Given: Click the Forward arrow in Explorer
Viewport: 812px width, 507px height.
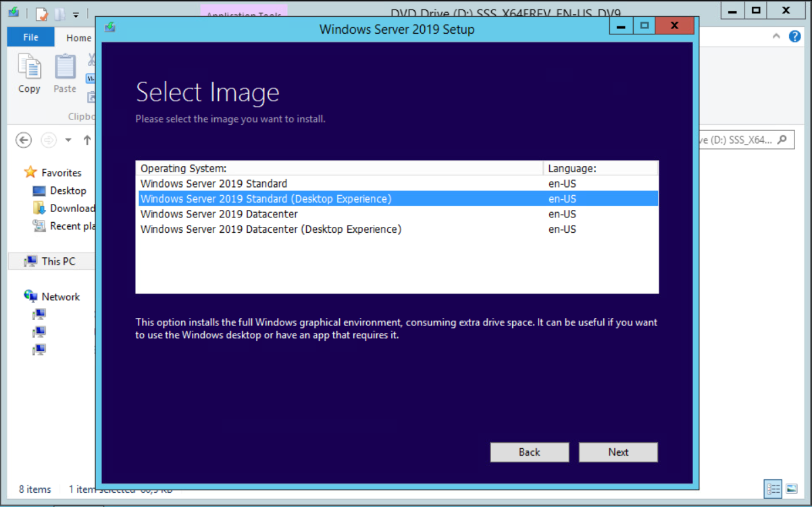Looking at the screenshot, I should click(x=48, y=140).
